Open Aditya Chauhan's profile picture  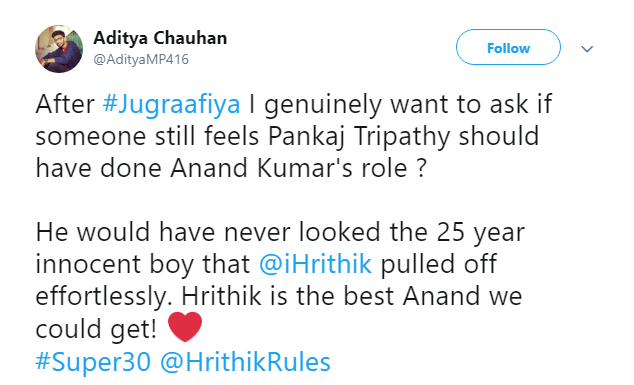[59, 49]
